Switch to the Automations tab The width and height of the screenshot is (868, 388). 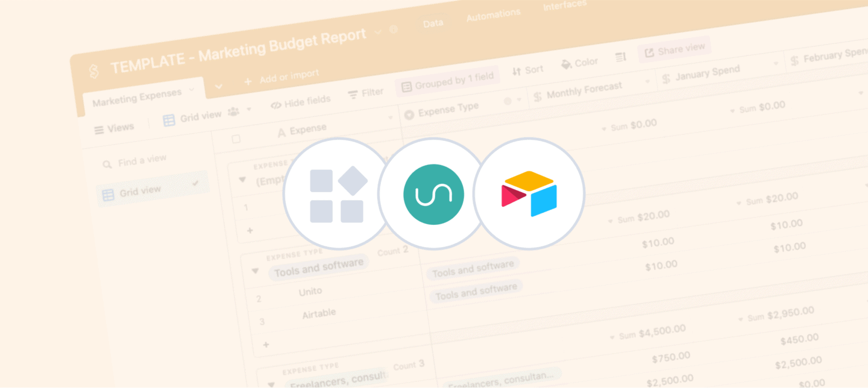point(493,14)
